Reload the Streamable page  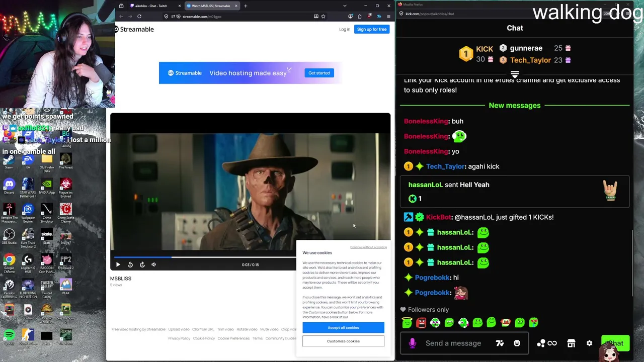tap(139, 17)
